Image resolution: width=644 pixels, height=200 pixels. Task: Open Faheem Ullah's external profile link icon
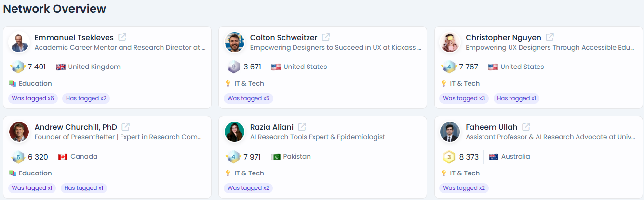(x=526, y=127)
